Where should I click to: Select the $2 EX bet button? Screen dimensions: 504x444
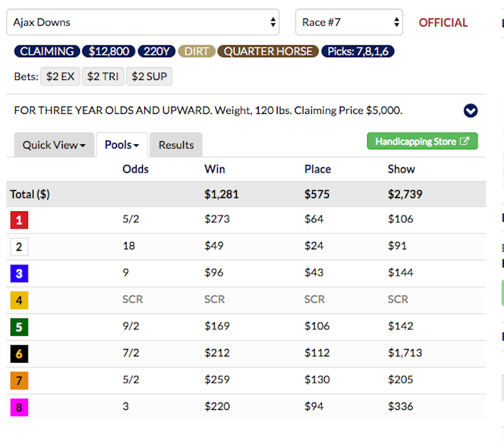click(60, 77)
